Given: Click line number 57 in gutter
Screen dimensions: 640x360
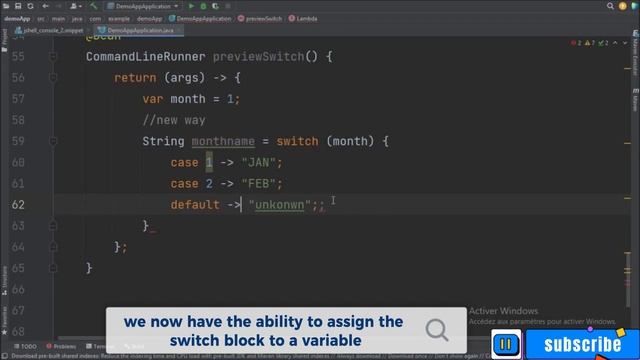Looking at the screenshot, I should (18, 99).
